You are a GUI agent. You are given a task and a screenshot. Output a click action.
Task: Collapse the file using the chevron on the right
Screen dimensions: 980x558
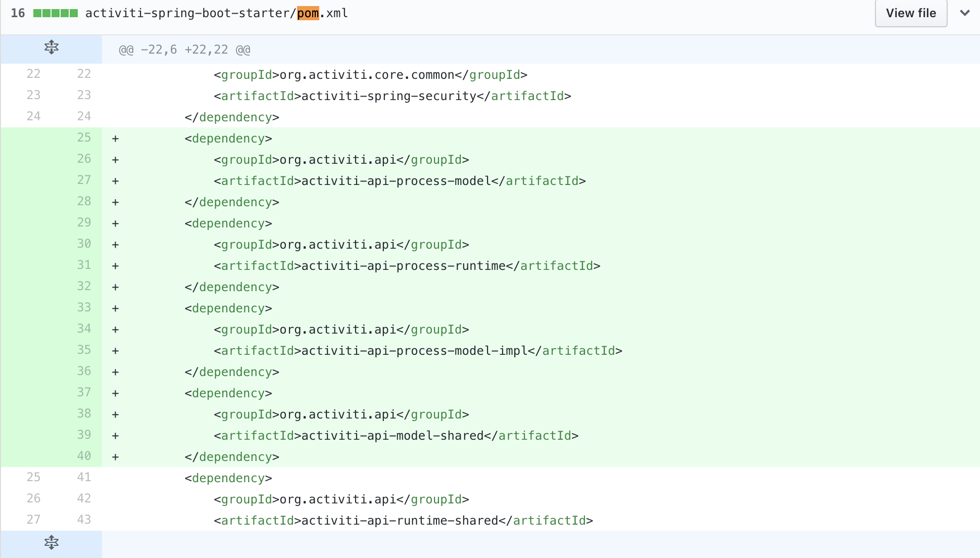click(965, 13)
